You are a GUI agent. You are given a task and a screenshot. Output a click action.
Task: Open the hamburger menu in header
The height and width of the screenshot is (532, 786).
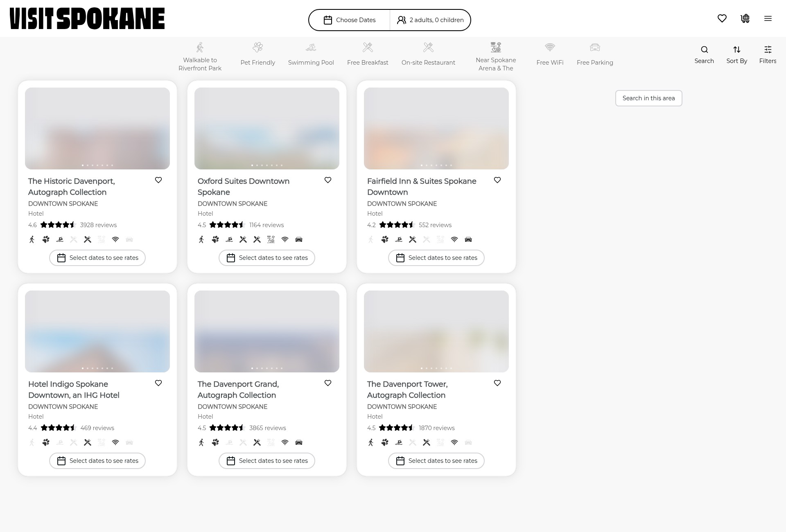(x=768, y=18)
